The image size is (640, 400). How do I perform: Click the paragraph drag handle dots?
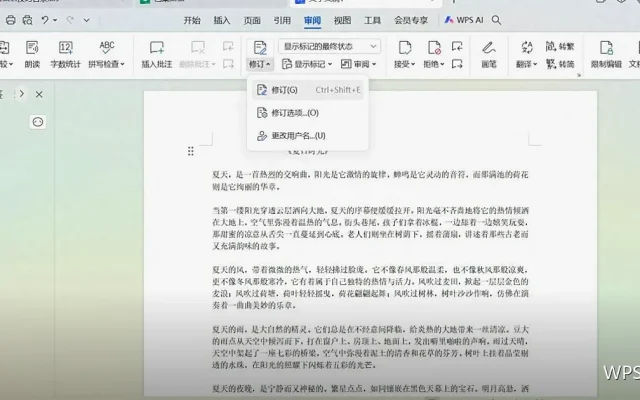click(x=190, y=151)
